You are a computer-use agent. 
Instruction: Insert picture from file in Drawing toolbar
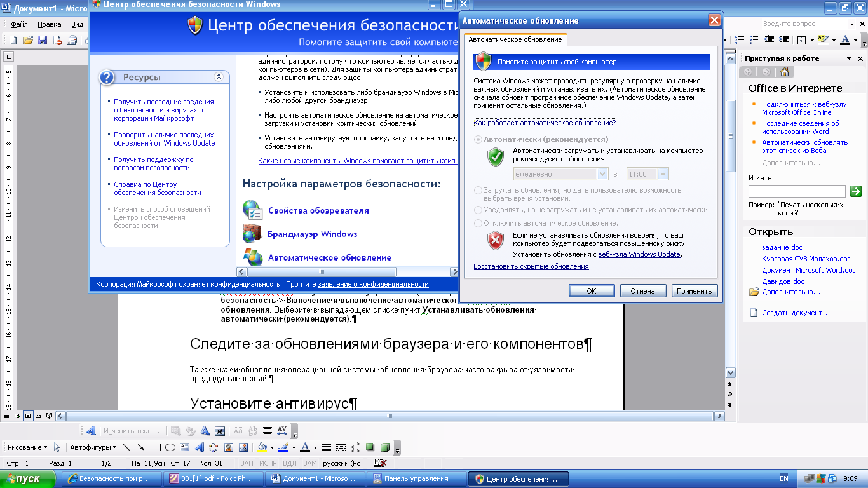pos(243,447)
